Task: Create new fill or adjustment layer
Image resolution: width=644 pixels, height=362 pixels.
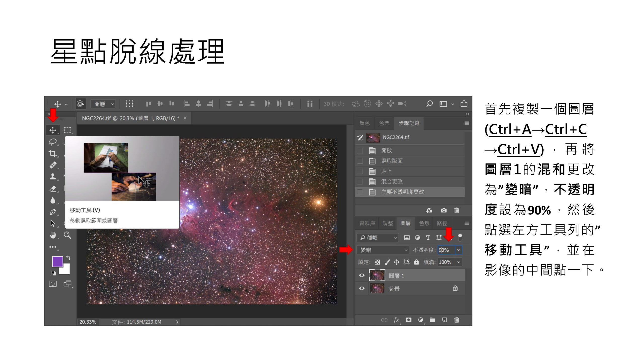Action: 421,320
